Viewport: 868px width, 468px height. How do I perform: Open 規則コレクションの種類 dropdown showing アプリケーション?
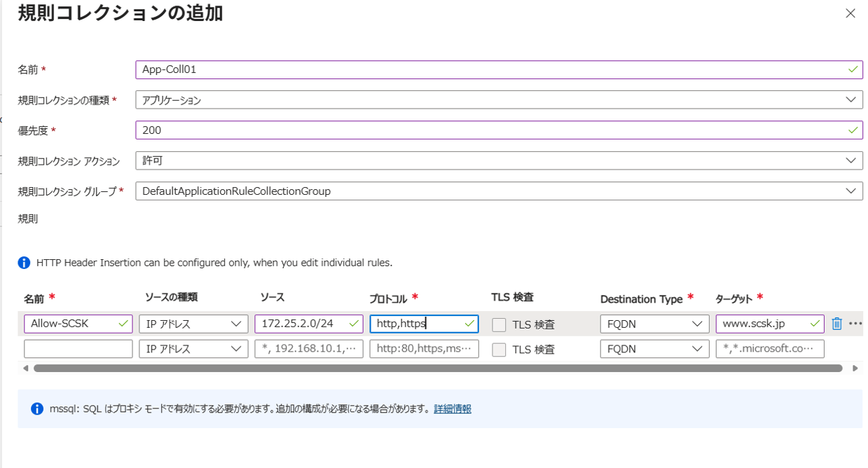coord(499,100)
